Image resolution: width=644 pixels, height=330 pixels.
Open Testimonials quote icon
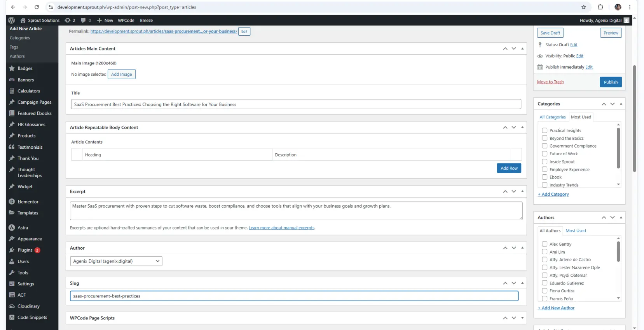[12, 147]
